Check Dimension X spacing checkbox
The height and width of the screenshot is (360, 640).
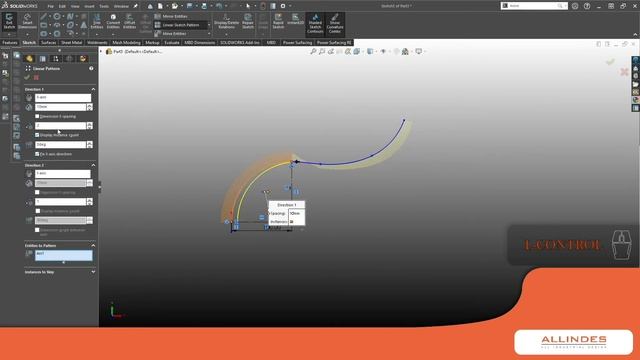click(37, 116)
